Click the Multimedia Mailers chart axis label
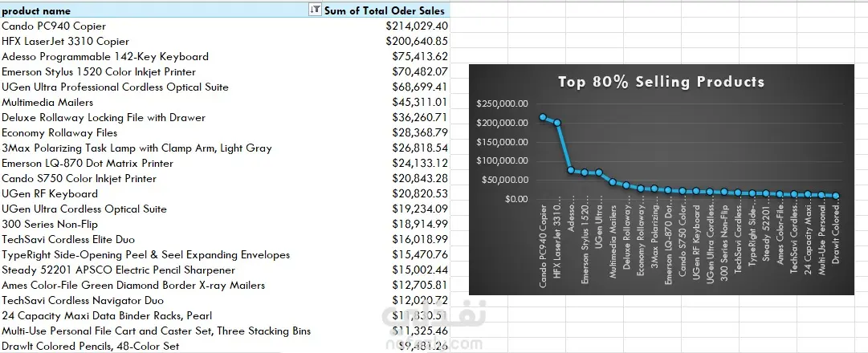Screen dimensions: 868x353 [613, 241]
